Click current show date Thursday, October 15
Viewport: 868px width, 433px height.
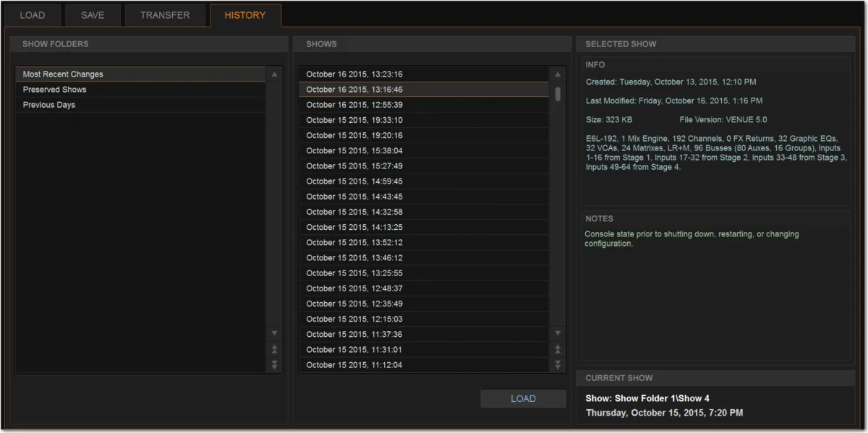pos(664,413)
